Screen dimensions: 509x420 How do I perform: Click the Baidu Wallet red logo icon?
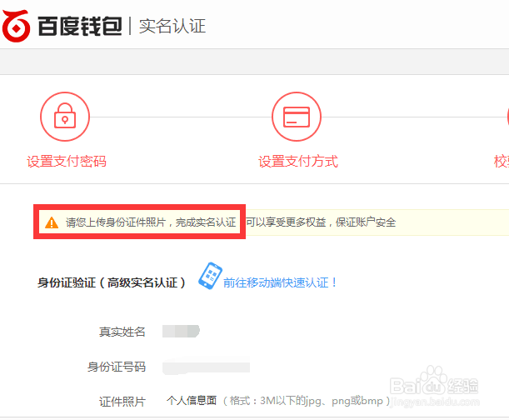click(x=16, y=26)
